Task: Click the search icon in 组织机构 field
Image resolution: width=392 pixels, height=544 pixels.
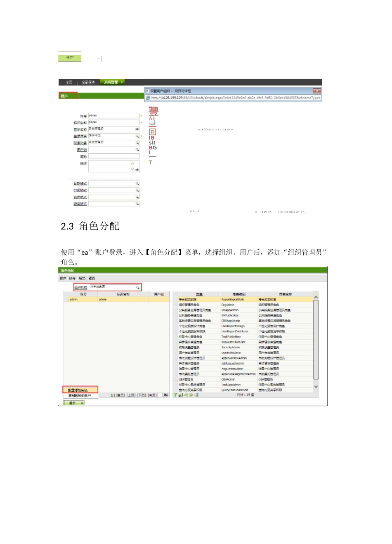Action: 138,287
